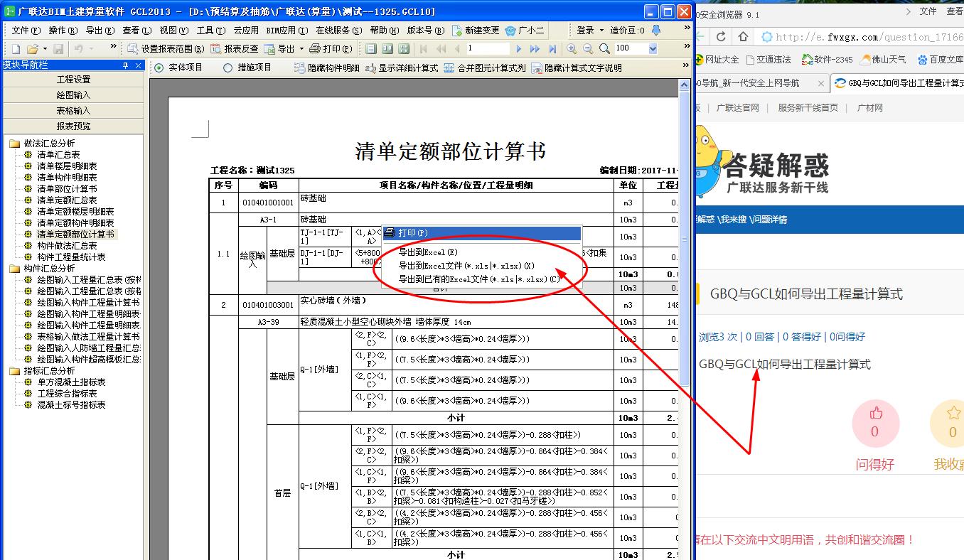
Task: Click the plain magnifier zoom icon
Action: click(604, 48)
